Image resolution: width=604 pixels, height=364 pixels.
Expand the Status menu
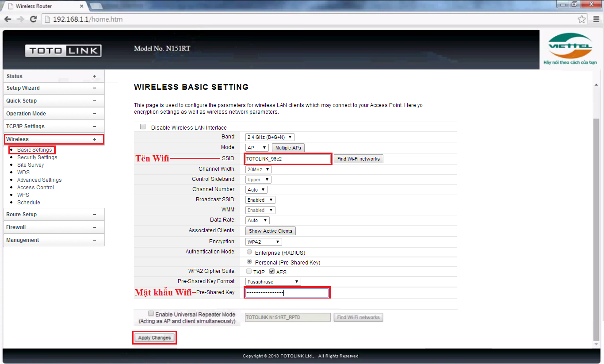click(54, 77)
